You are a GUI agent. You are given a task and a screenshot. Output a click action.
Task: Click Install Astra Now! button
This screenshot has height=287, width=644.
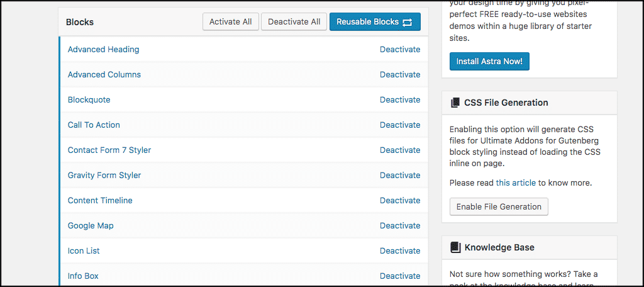pyautogui.click(x=489, y=61)
